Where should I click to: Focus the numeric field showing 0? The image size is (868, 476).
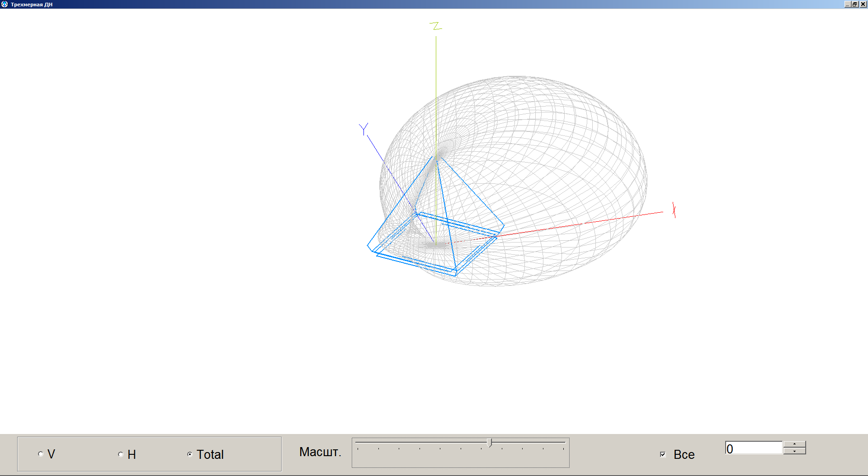(753, 448)
